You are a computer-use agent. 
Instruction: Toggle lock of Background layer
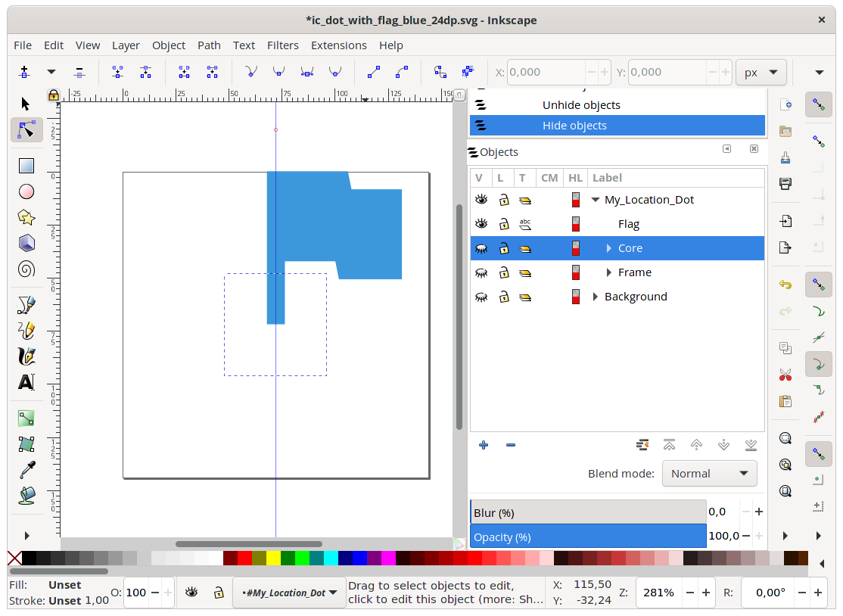coord(504,297)
